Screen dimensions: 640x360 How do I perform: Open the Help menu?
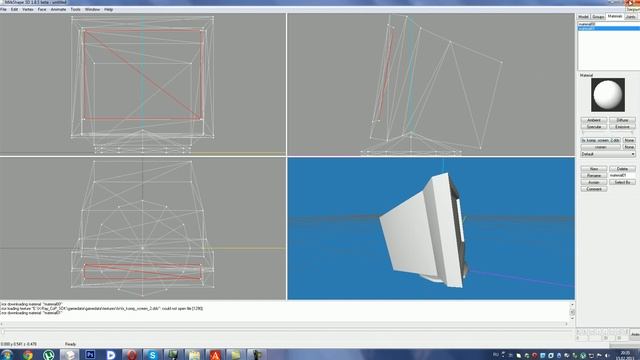click(x=109, y=9)
